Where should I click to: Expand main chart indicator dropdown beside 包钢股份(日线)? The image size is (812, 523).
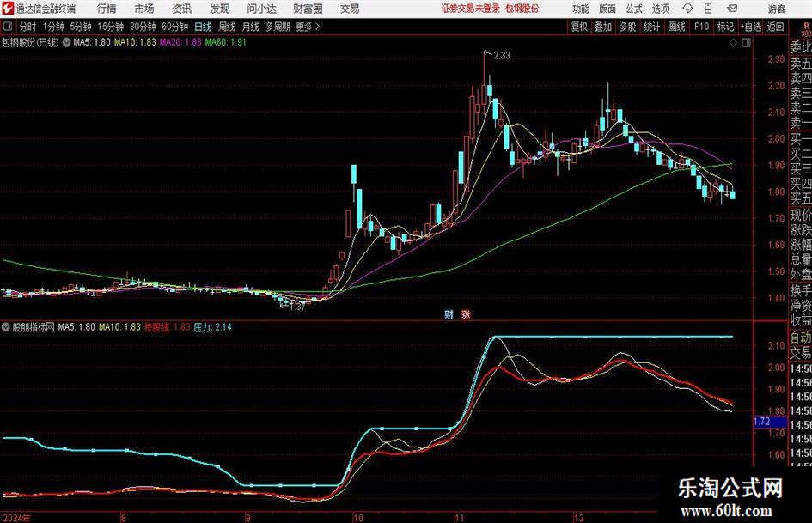click(x=67, y=42)
